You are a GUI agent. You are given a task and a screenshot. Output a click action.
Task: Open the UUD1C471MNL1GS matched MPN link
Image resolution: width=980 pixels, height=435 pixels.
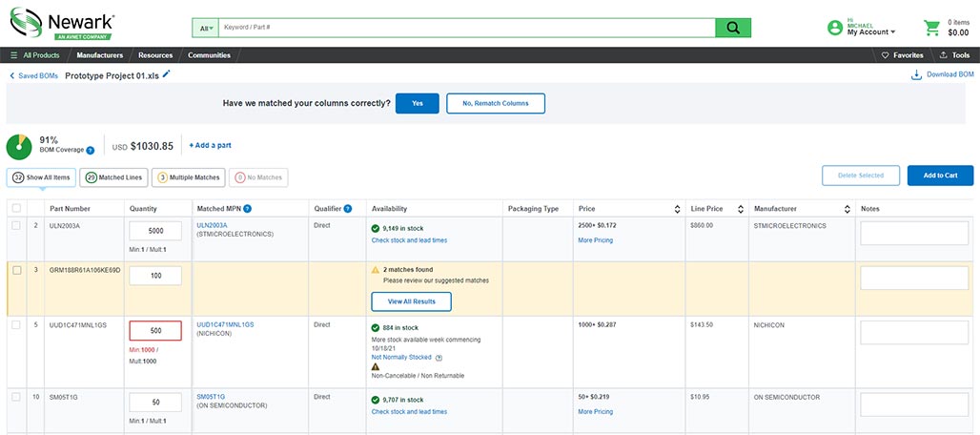(225, 325)
